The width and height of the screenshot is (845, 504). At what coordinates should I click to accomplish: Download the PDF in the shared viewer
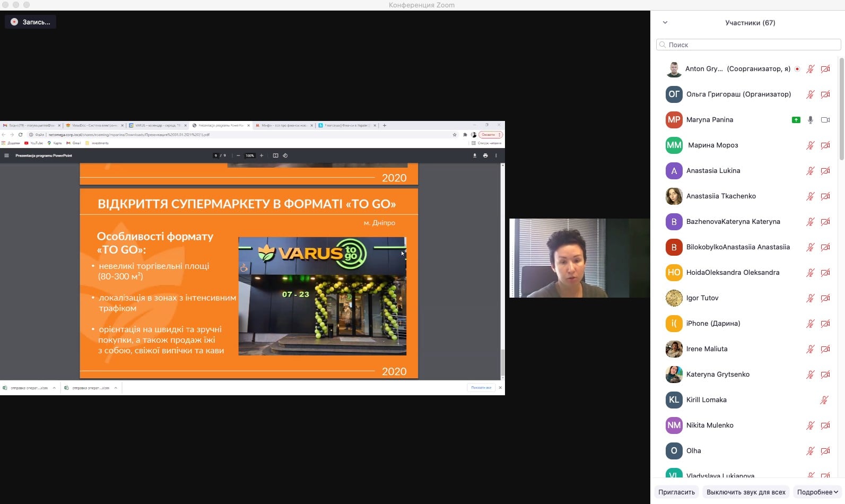point(475,155)
